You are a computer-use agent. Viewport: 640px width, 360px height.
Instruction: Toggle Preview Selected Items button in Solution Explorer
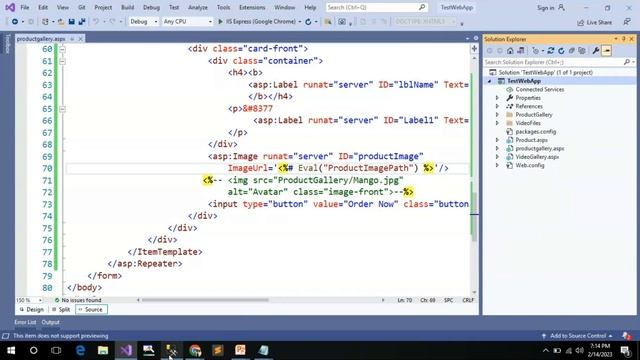click(x=607, y=51)
